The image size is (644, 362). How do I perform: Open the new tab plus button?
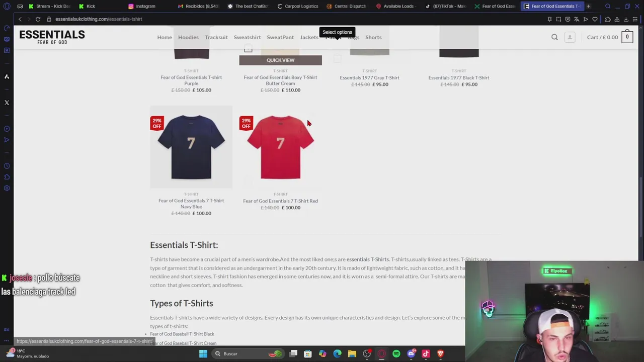pyautogui.click(x=588, y=6)
